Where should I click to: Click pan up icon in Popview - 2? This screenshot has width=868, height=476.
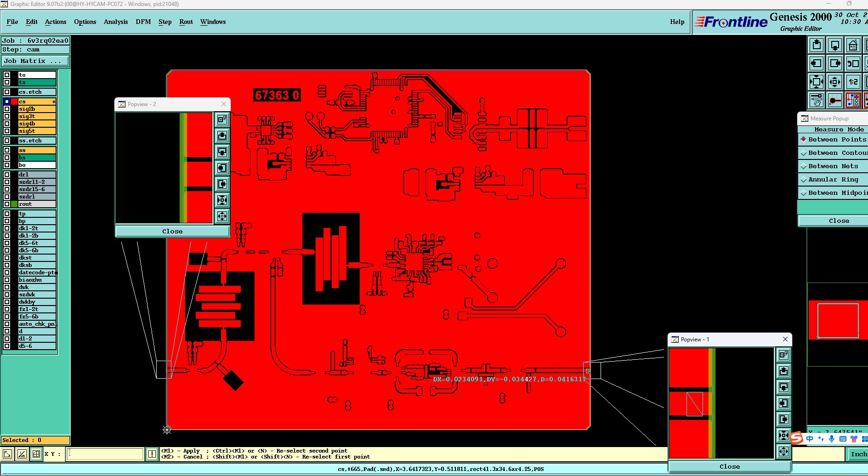click(x=222, y=136)
